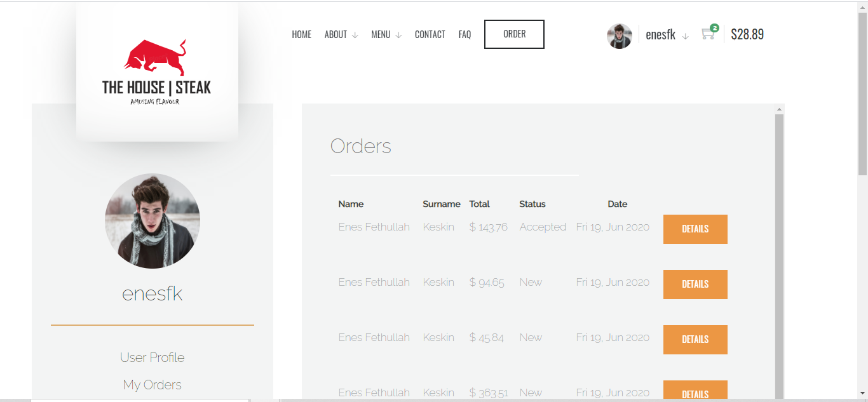The image size is (868, 402).
Task: View details of the $143.76 order
Action: tap(695, 229)
